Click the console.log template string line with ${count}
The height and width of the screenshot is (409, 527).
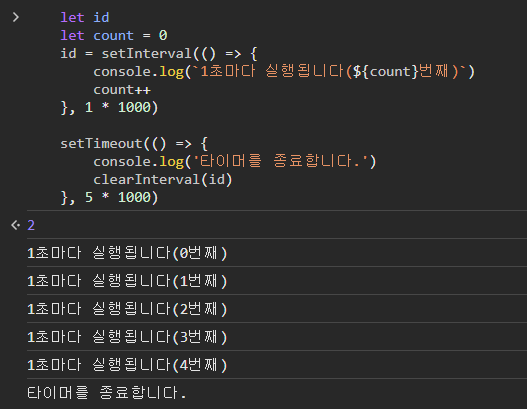(x=284, y=71)
